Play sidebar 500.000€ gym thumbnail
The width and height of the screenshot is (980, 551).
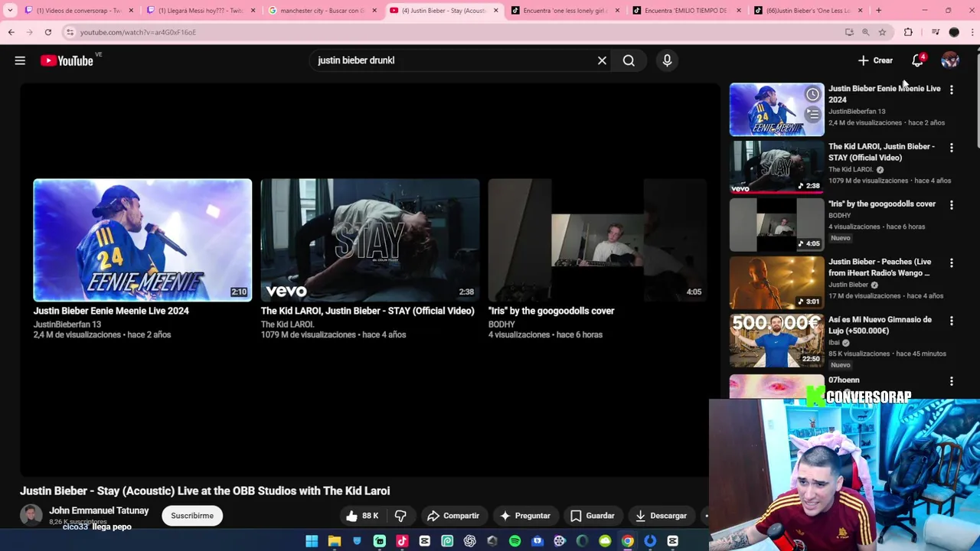click(776, 341)
